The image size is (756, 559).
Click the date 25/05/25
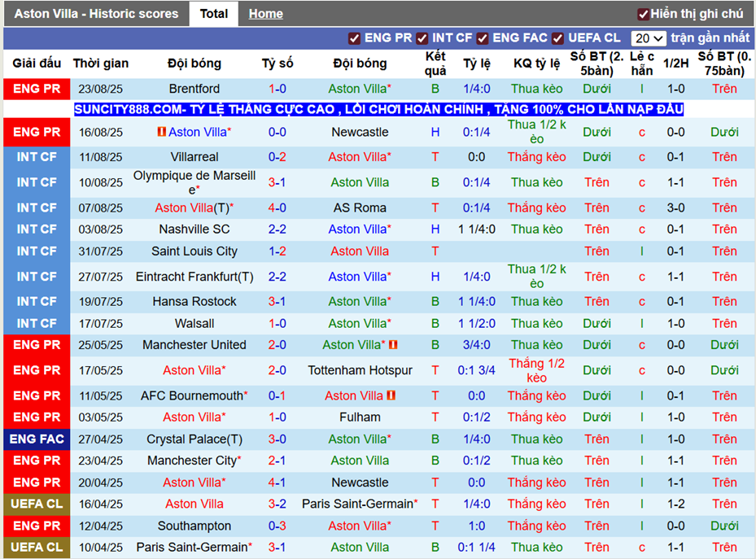[101, 345]
